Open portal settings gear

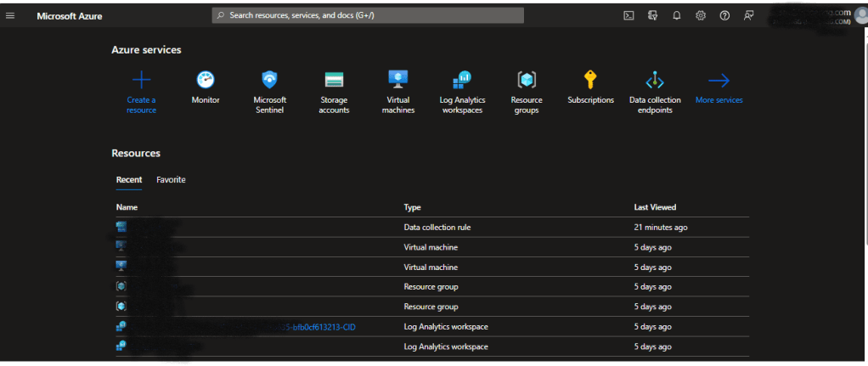[701, 15]
